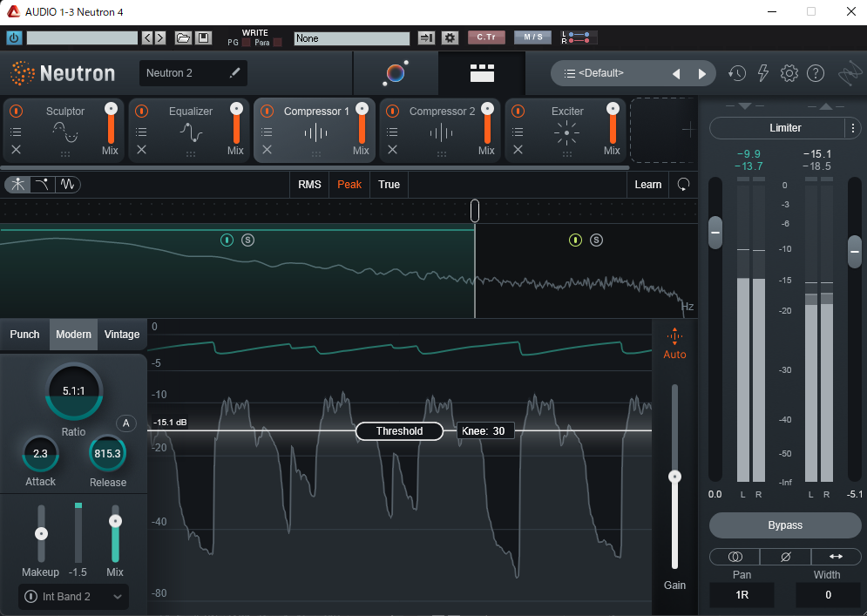The image size is (867, 616).
Task: Toggle Sculptor module power
Action: 17,112
